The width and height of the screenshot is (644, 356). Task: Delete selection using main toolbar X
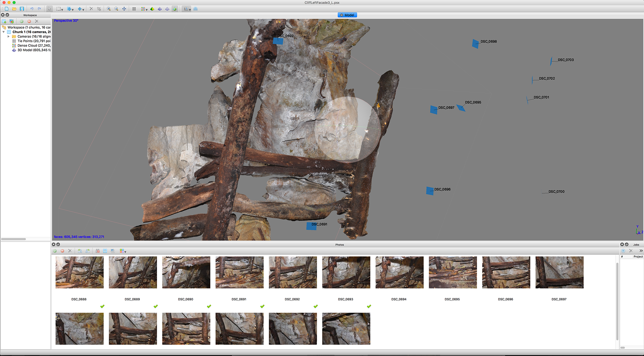pyautogui.click(x=91, y=9)
